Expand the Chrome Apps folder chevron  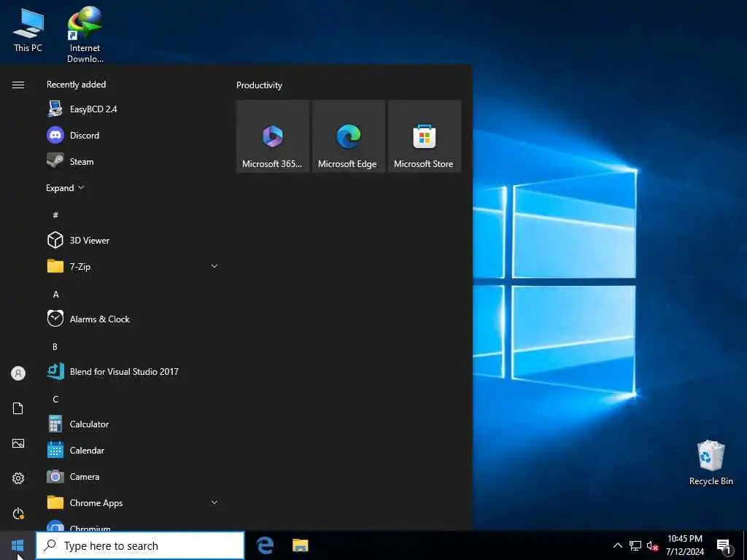214,502
